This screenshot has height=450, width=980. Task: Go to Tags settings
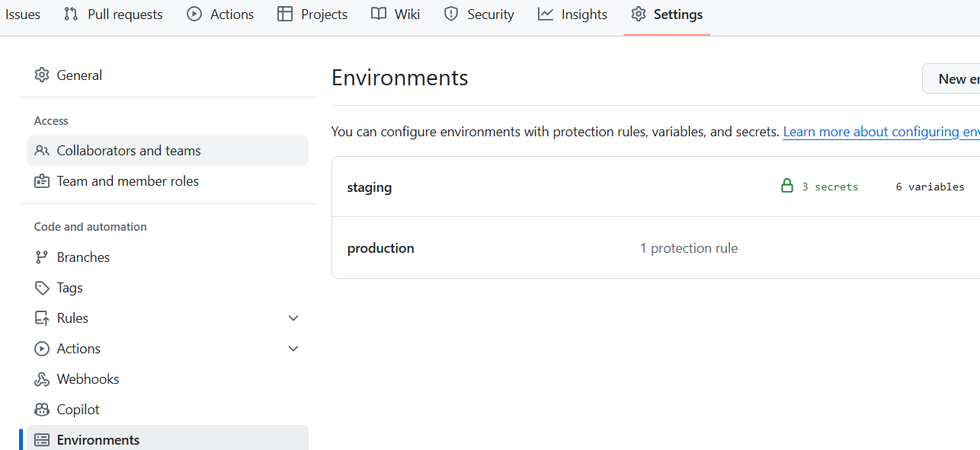coord(168,288)
